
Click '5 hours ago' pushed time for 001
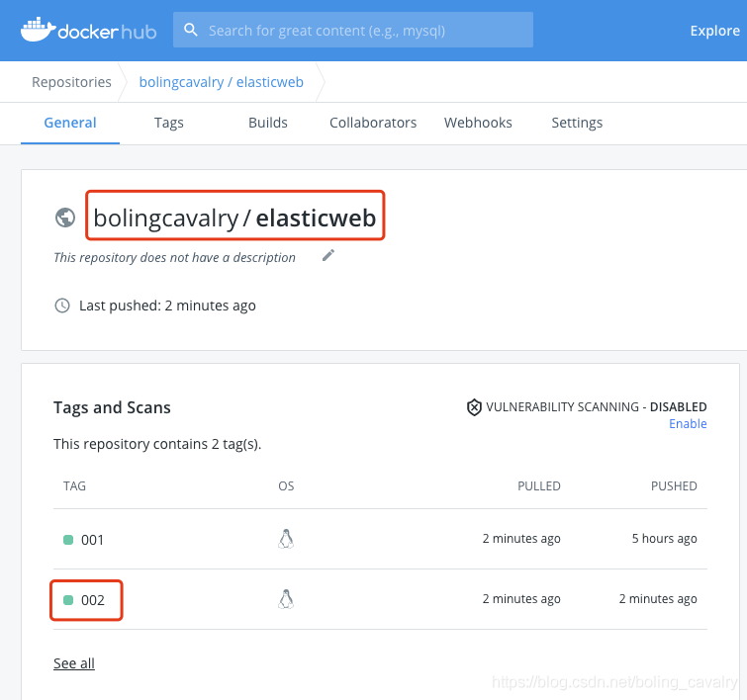point(664,539)
